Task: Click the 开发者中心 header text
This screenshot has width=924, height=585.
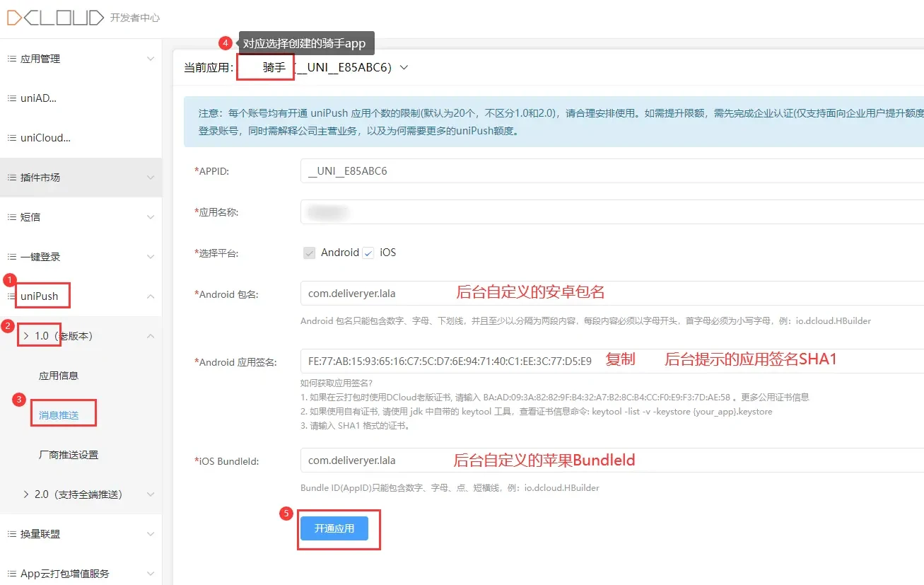Action: pyautogui.click(x=135, y=18)
